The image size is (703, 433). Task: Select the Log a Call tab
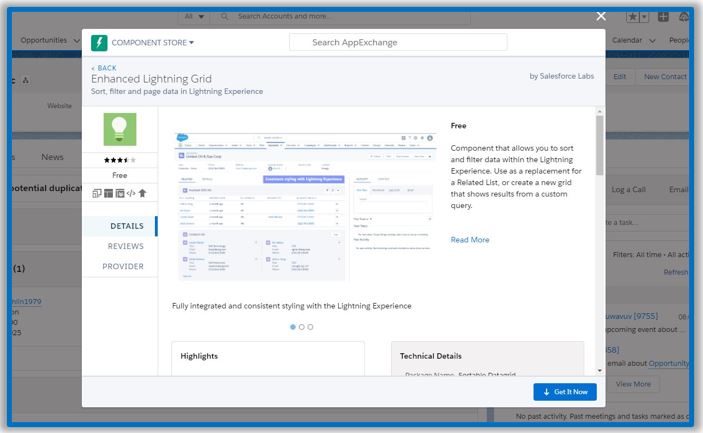628,190
